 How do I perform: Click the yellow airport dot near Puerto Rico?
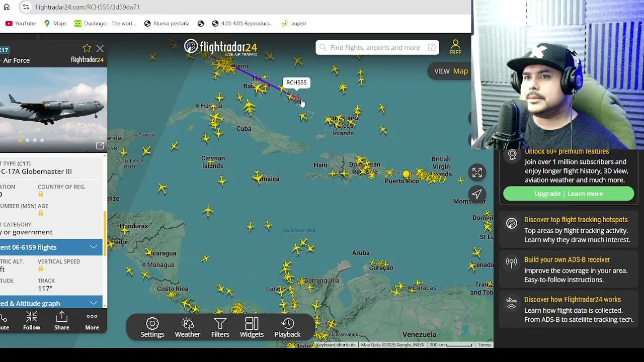pyautogui.click(x=406, y=174)
